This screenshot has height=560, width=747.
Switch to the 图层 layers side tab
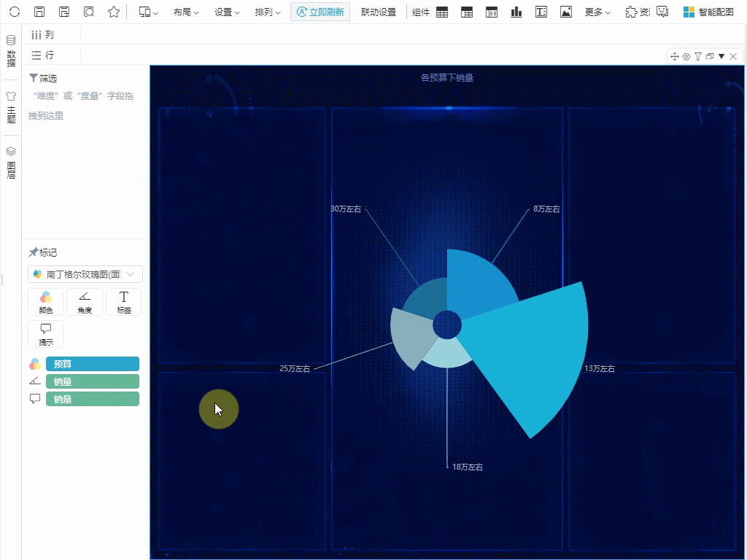11,163
